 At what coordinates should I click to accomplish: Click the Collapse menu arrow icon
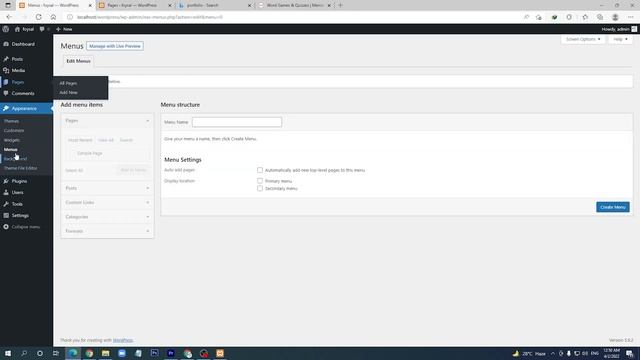[6, 227]
